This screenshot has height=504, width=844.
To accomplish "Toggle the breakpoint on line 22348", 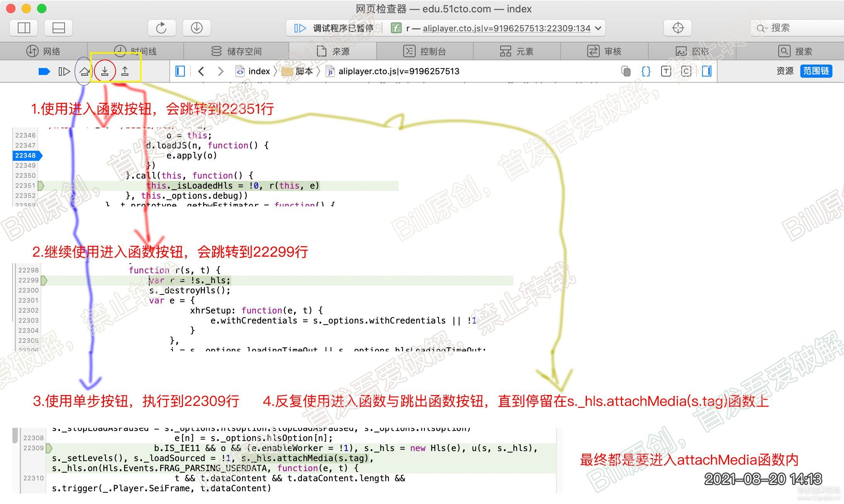I will (x=27, y=155).
